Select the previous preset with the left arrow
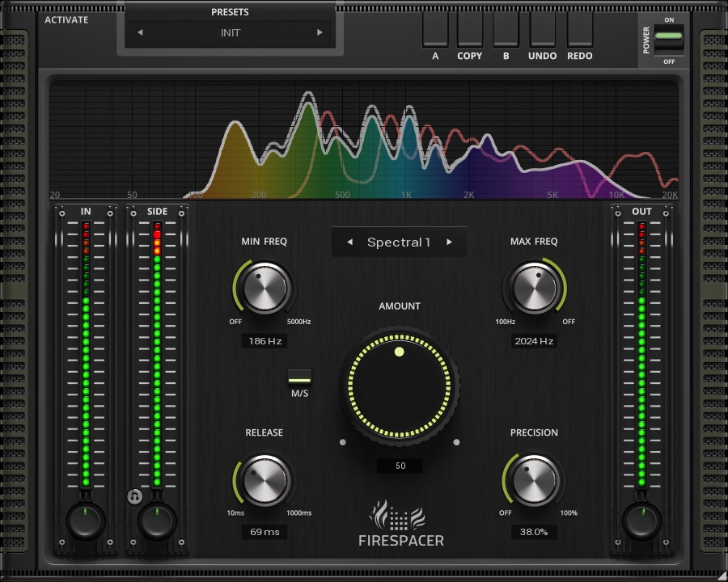The width and height of the screenshot is (728, 582). 140,33
